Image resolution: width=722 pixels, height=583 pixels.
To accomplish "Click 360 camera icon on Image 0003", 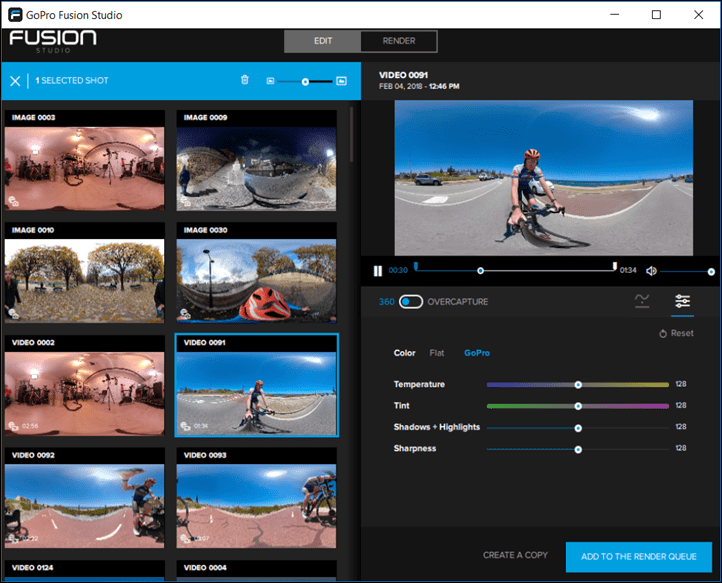I will [14, 201].
